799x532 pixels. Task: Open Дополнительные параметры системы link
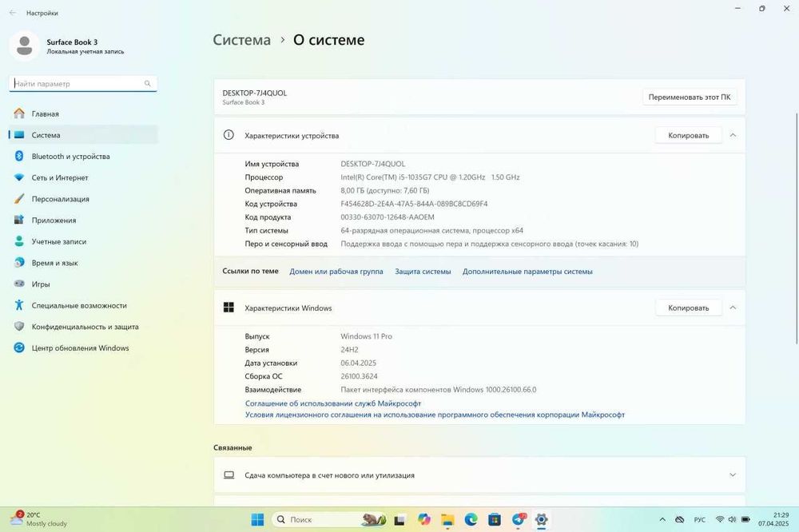(x=527, y=272)
